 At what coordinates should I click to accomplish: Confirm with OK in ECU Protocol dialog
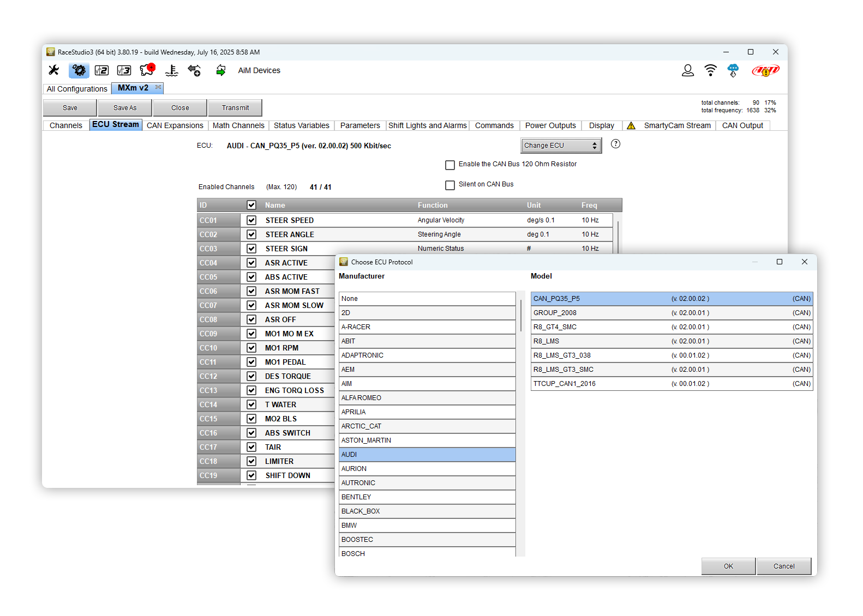tap(728, 566)
